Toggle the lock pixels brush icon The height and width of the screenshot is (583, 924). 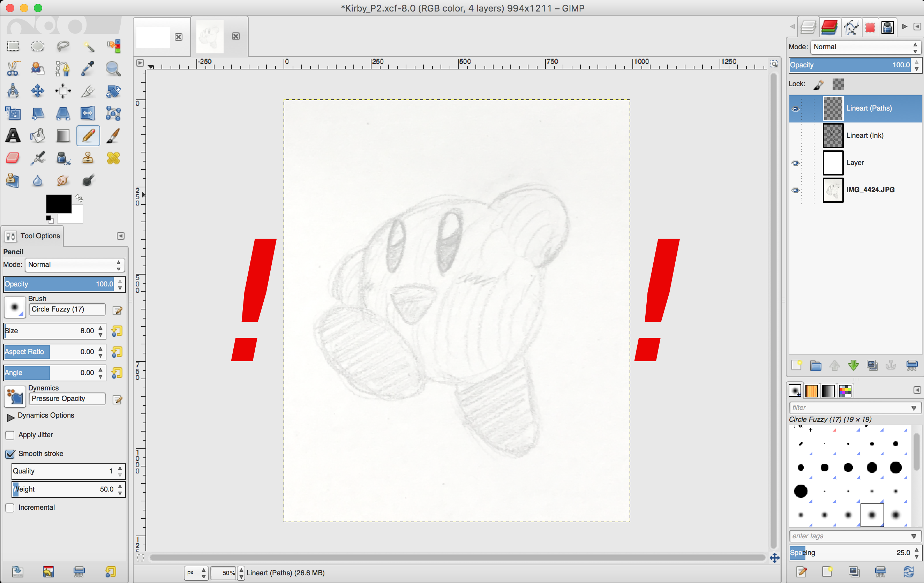click(818, 84)
